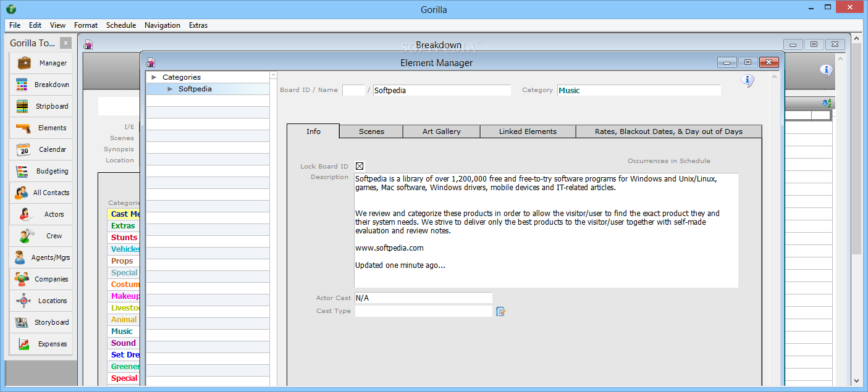Open Agents/Mgrs section
The image size is (868, 392).
coord(41,257)
